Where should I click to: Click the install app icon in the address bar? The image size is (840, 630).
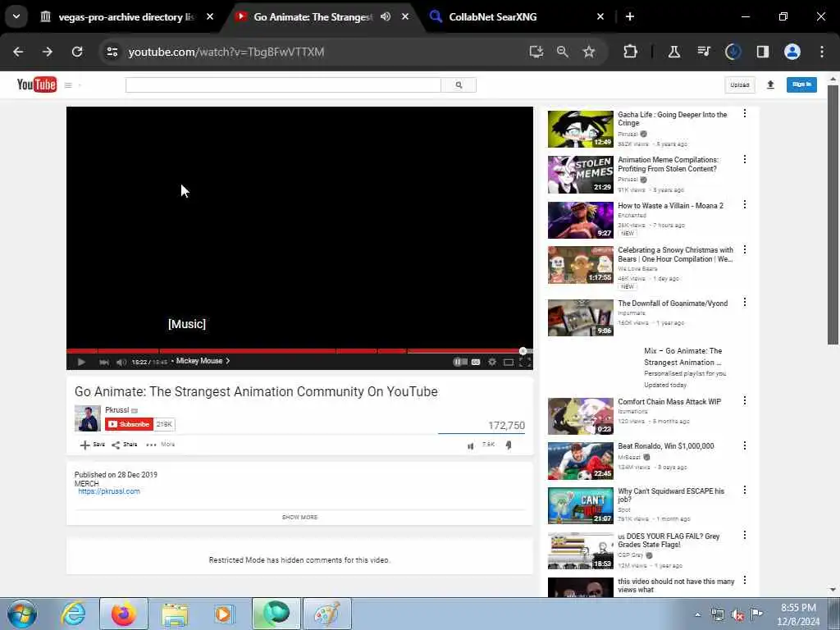[x=536, y=52]
